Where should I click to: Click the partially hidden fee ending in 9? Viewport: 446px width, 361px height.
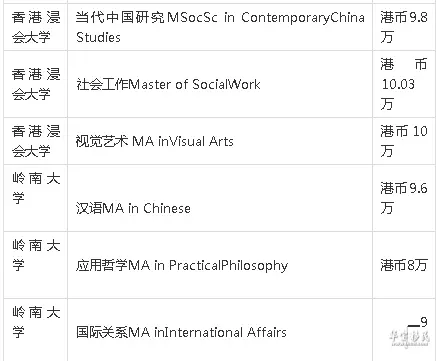click(x=418, y=322)
